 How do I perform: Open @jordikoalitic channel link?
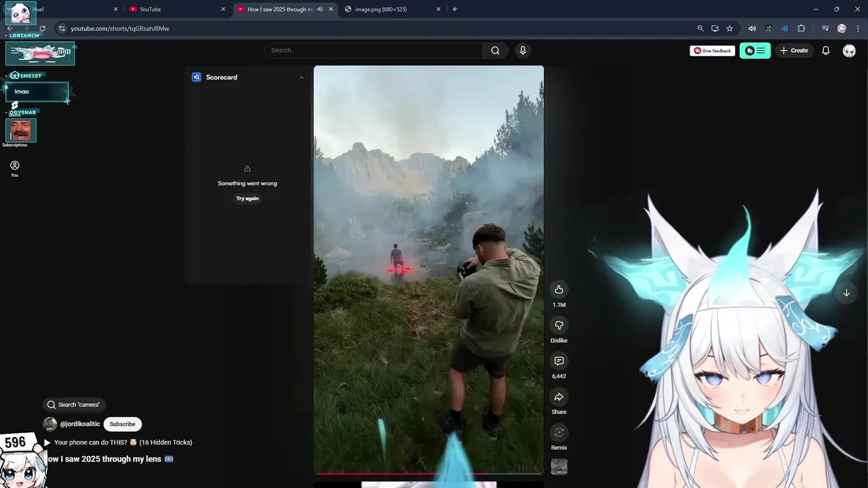click(x=80, y=424)
